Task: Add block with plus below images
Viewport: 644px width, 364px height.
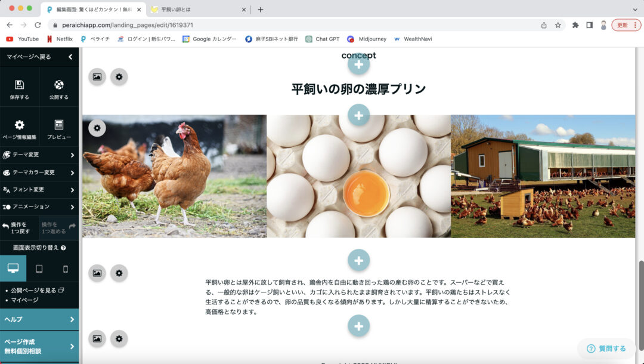Action: 358,260
